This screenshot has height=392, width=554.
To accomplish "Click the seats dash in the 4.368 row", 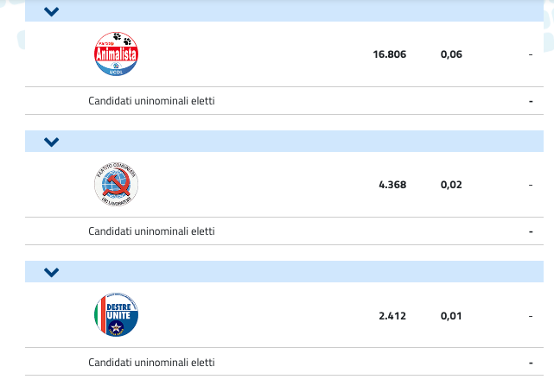I will coord(530,185).
